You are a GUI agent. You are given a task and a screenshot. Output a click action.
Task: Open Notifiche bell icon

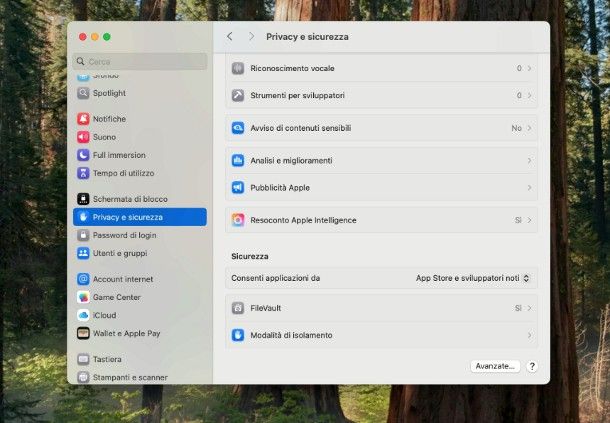83,119
